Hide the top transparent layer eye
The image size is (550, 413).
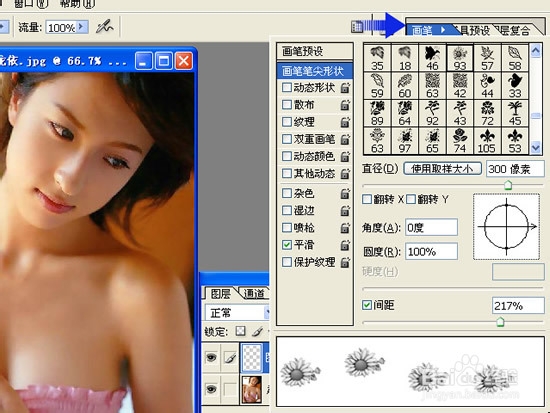[211, 358]
